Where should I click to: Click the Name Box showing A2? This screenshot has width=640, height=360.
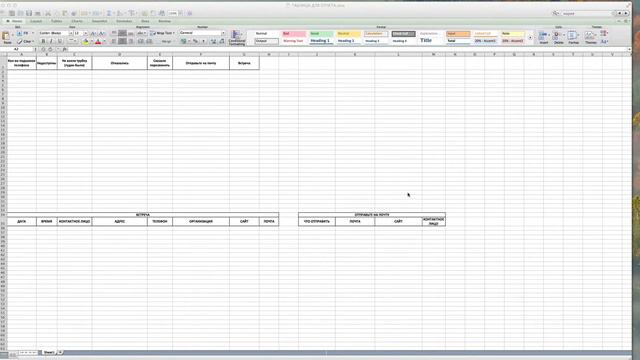pyautogui.click(x=16, y=49)
